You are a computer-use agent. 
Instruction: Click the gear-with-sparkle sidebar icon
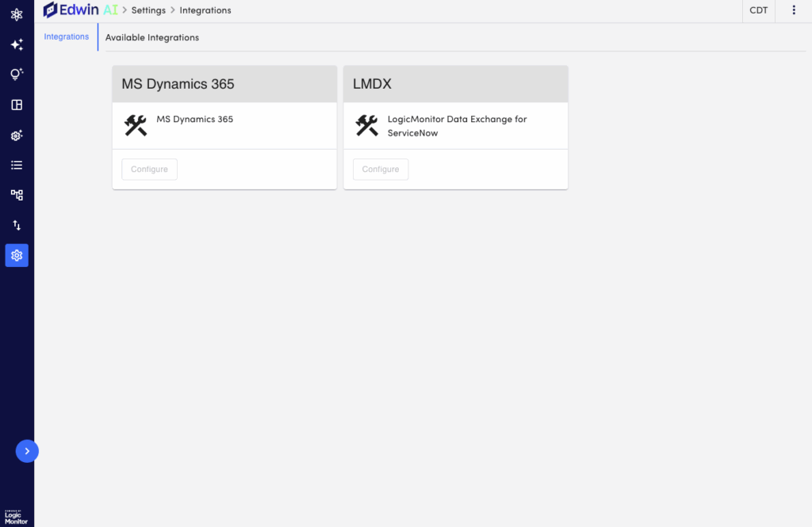17,136
